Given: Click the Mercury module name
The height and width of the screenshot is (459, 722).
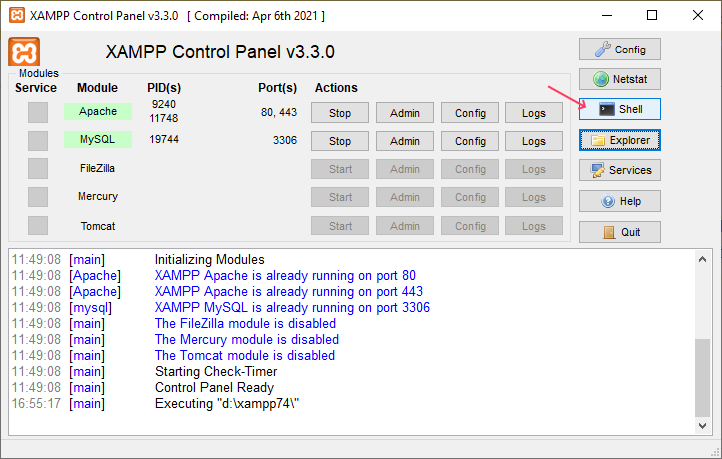Looking at the screenshot, I should (98, 197).
